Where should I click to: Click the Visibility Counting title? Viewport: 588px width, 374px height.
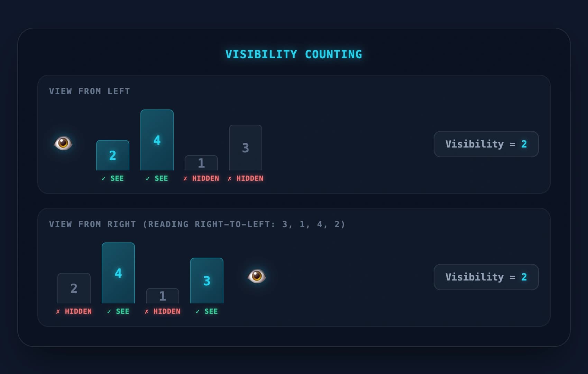tap(294, 54)
